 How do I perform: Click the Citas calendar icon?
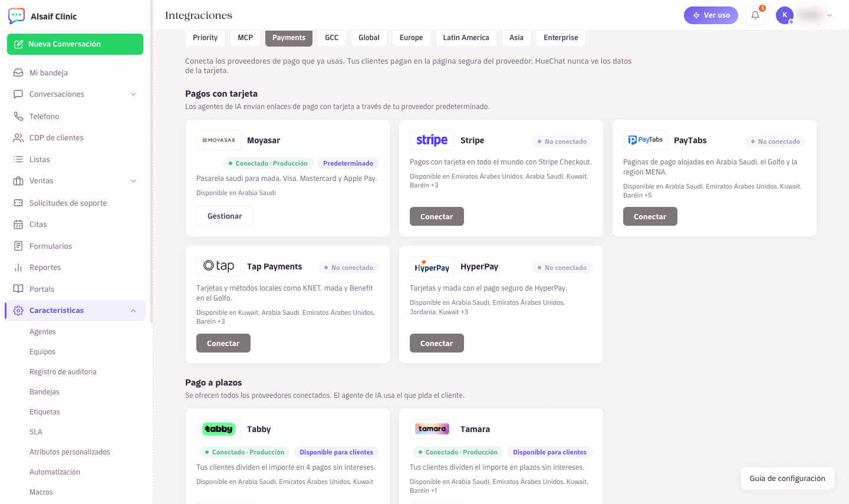(x=18, y=224)
